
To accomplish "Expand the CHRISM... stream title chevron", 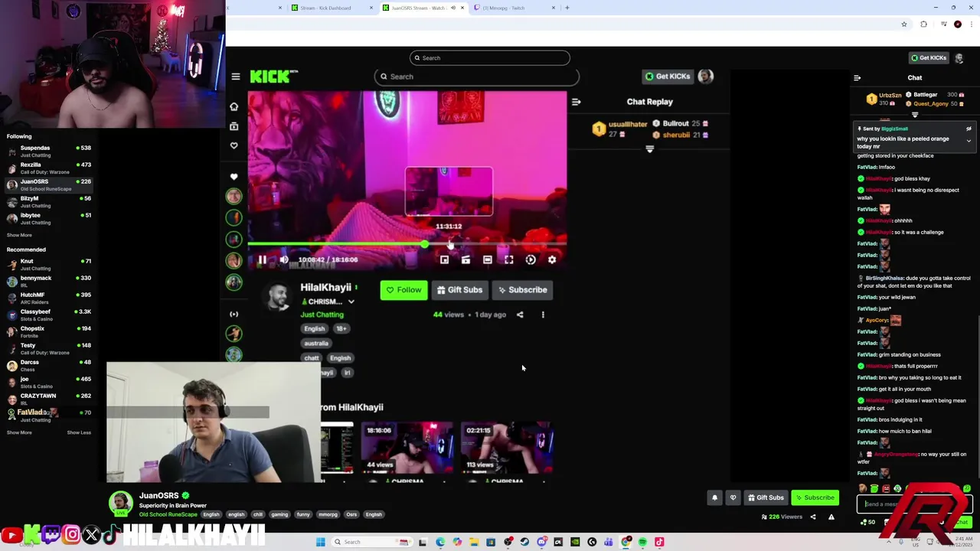I will coord(351,302).
